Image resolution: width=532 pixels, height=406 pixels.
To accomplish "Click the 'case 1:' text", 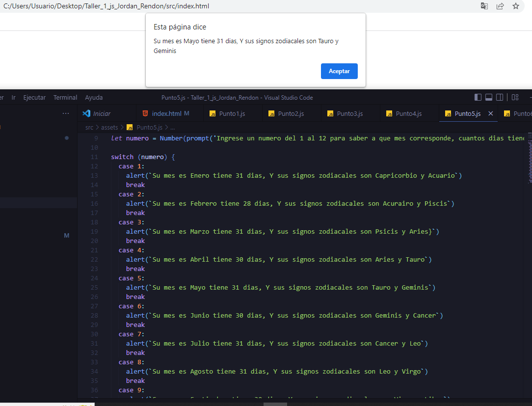I will point(132,166).
